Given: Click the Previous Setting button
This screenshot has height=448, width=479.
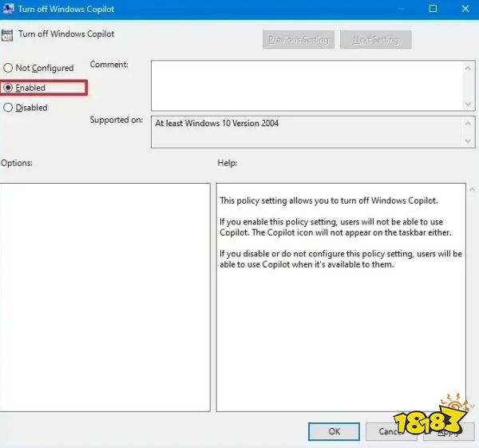Looking at the screenshot, I should [298, 40].
